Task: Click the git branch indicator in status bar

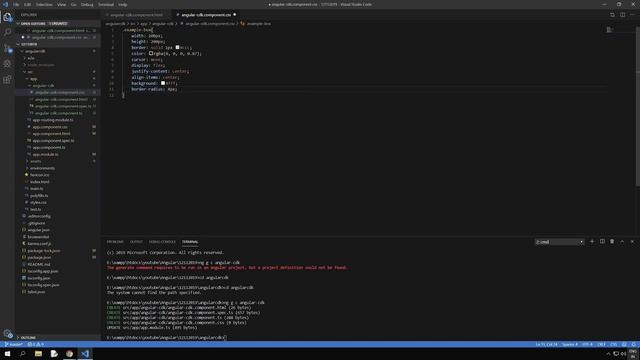Action: click(x=13, y=344)
